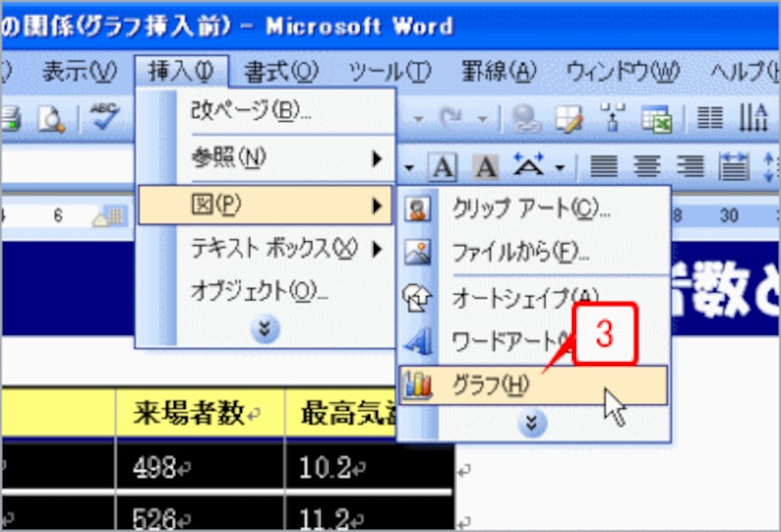The image size is (781, 532).
Task: Open the 図(P) submenu arrow
Action: [377, 205]
